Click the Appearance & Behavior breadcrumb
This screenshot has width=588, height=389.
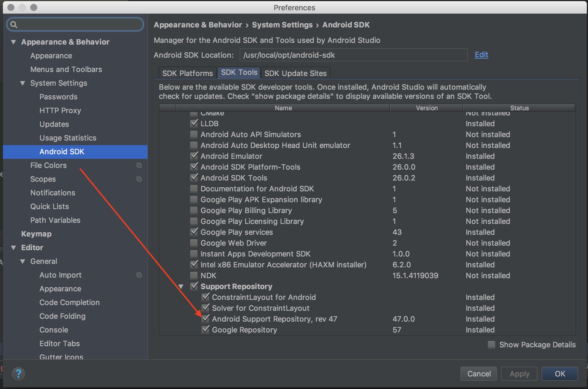click(x=198, y=25)
